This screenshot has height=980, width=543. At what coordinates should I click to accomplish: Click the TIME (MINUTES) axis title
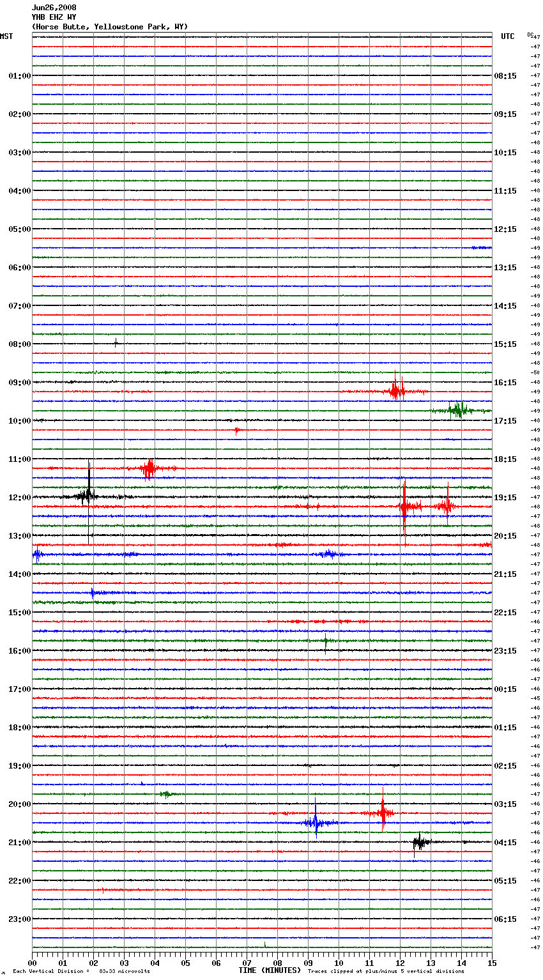click(x=270, y=970)
